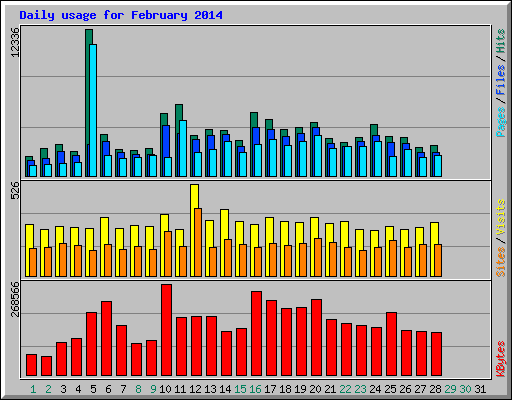Click day 13 on the x-axis
The width and height of the screenshot is (512, 400).
click(x=210, y=389)
